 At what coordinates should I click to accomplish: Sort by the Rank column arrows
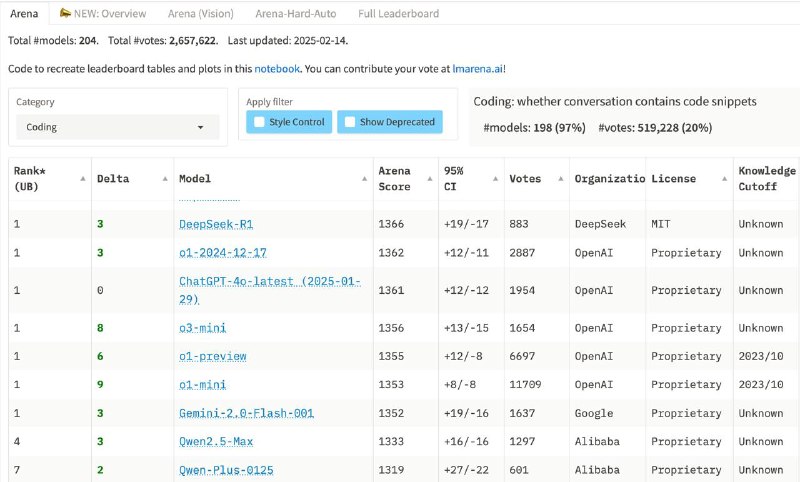pos(82,179)
